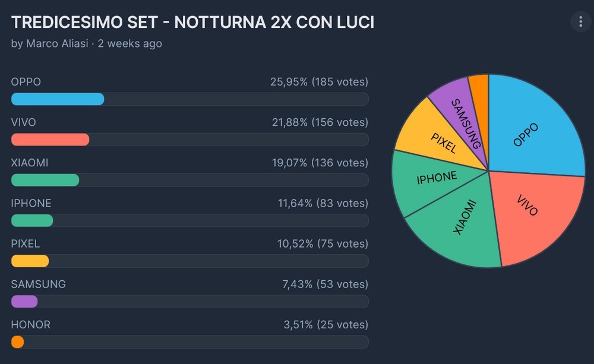The height and width of the screenshot is (364, 594).
Task: Select the OPPO poll option label
Action: (26, 82)
